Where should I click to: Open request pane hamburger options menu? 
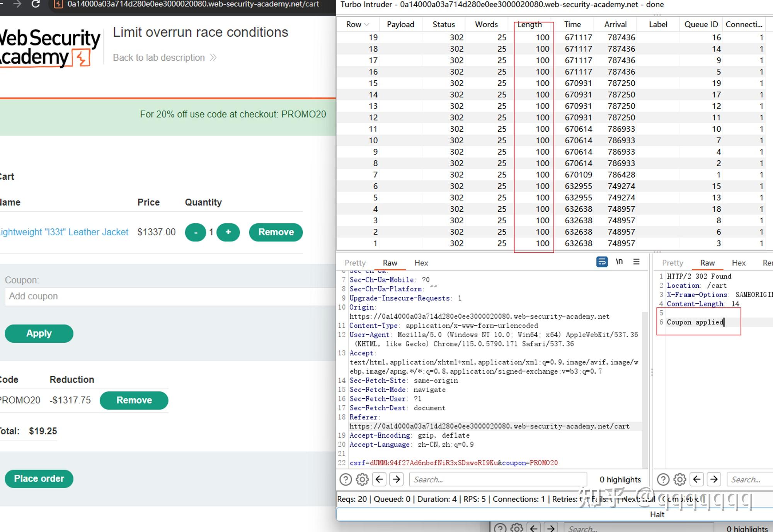636,262
